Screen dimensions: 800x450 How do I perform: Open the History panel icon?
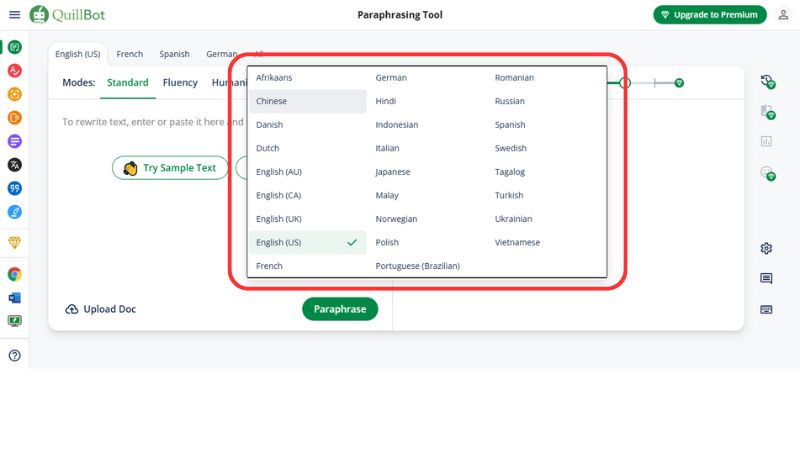767,81
